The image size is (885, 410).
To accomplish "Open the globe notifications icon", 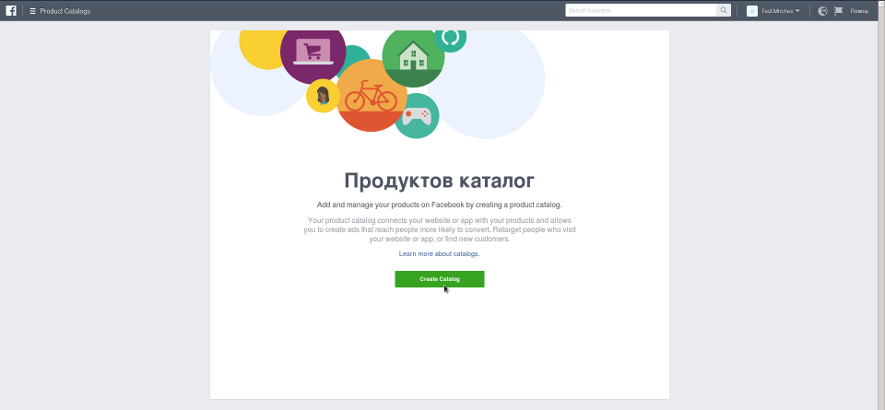I will (x=822, y=11).
